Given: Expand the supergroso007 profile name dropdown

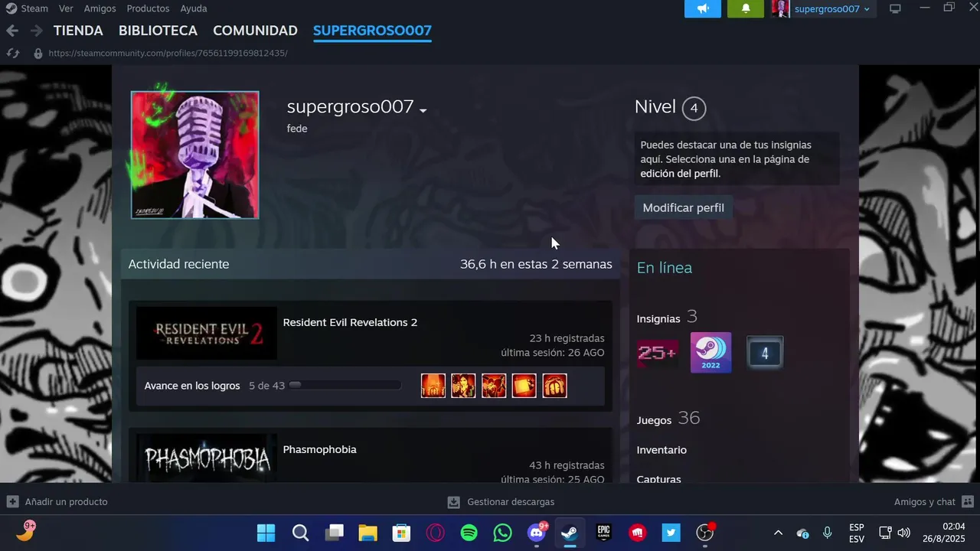Looking at the screenshot, I should (423, 111).
